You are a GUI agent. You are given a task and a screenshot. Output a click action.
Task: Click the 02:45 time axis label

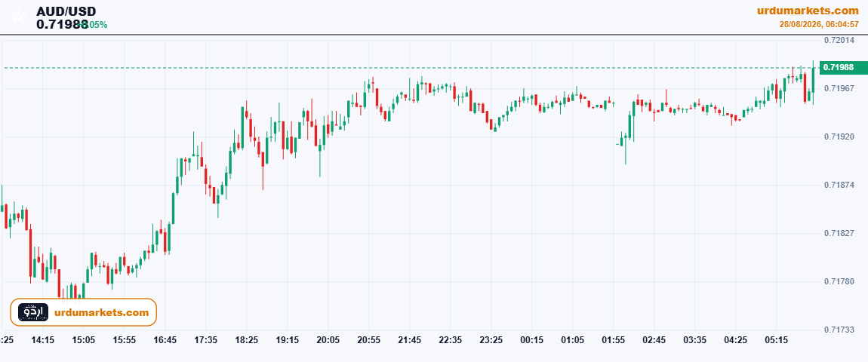[654, 340]
